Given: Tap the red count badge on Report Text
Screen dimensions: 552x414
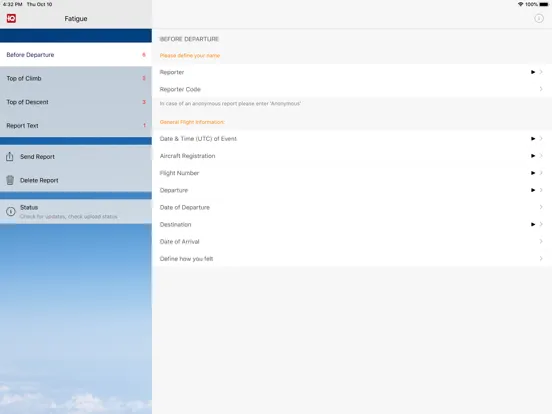Looking at the screenshot, I should 144,125.
